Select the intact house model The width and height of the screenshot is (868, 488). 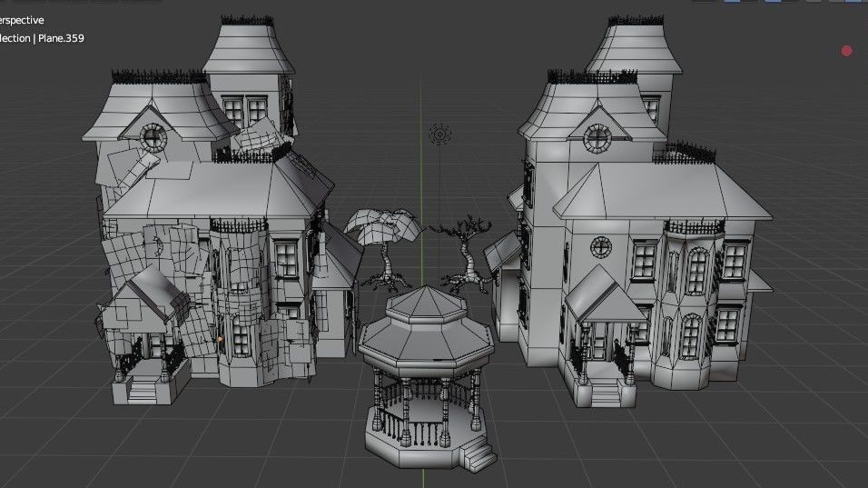click(628, 214)
